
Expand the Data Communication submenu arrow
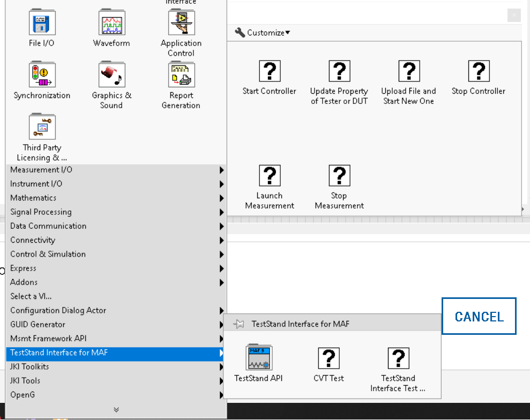pos(221,227)
